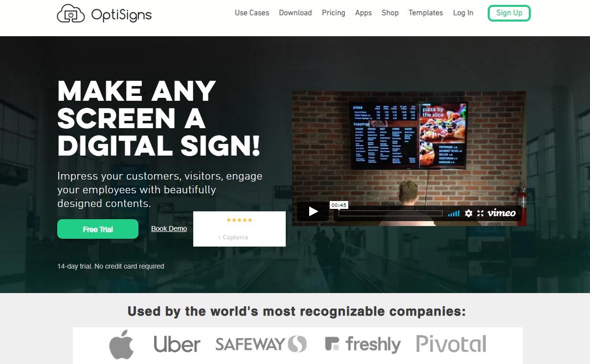Open the Templates page
Viewport: 590px width, 364px height.
tap(426, 13)
